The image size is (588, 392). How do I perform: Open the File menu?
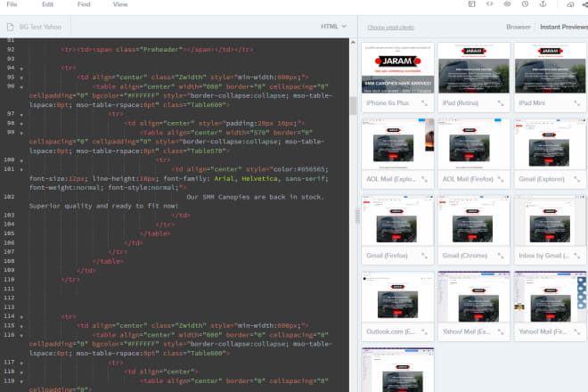12,4
